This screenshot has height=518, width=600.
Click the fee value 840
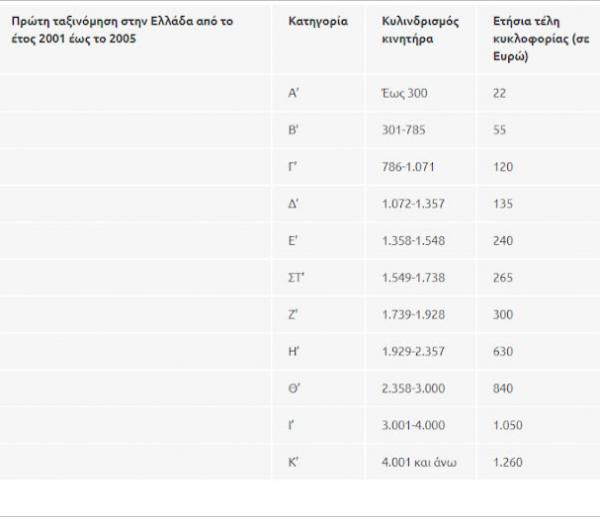[503, 389]
